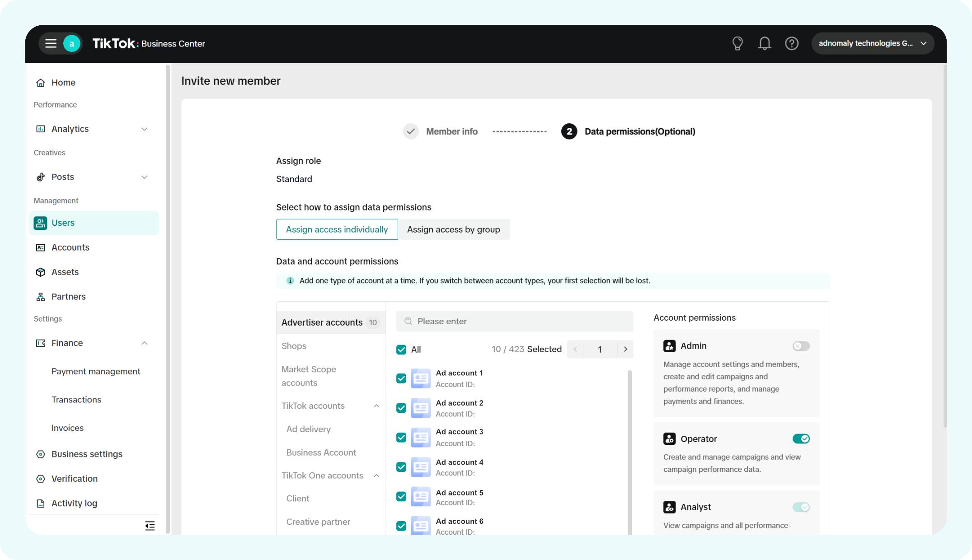Click the lightbulb tips icon
This screenshot has width=972, height=560.
pyautogui.click(x=737, y=43)
